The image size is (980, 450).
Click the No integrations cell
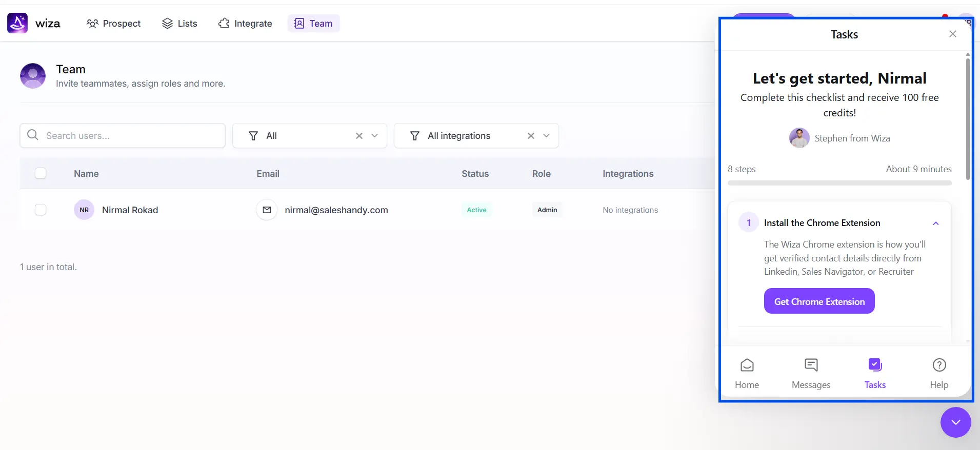630,210
